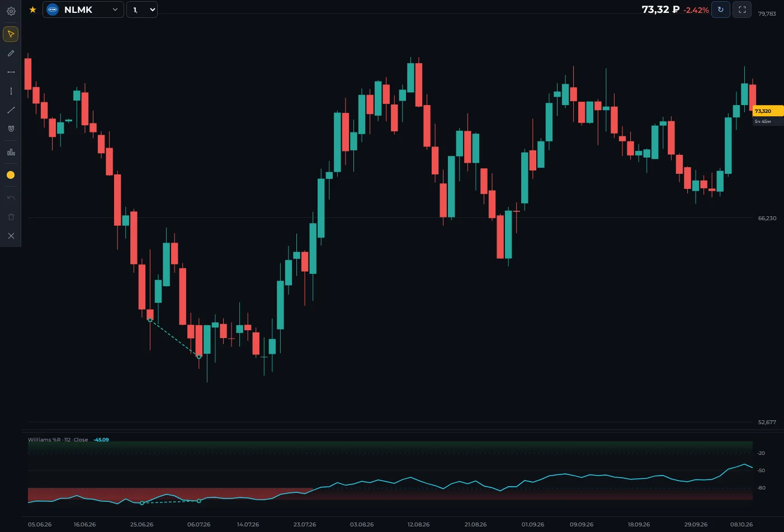
Task: Click the indicator trendline's left anchor point
Action: [142, 503]
